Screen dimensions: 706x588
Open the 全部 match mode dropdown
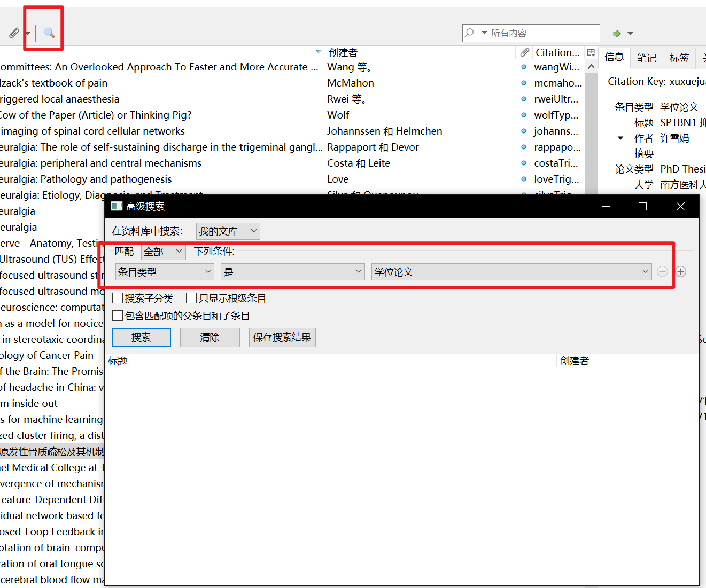(164, 252)
